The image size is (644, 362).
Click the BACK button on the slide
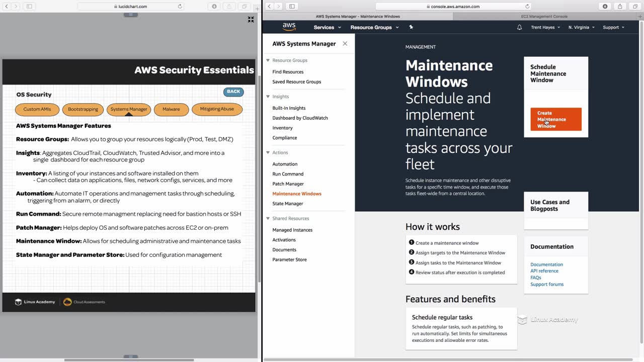pos(233,92)
